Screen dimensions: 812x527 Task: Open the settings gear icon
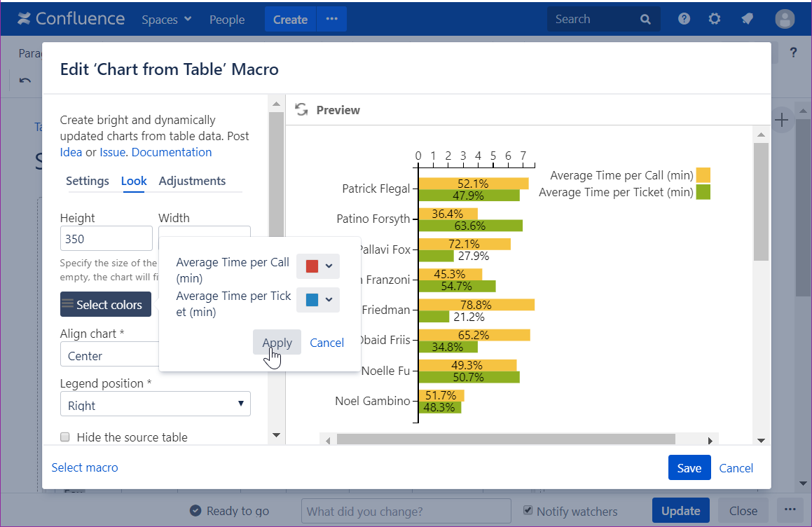click(x=714, y=20)
